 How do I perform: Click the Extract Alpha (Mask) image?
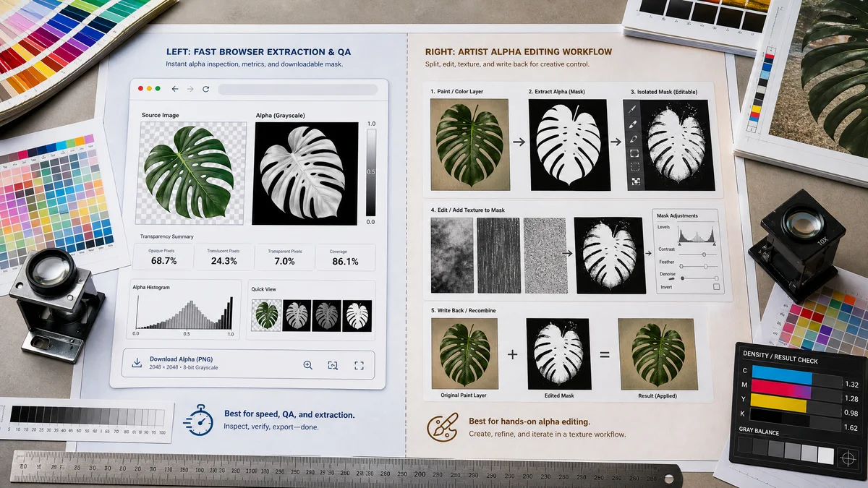pyautogui.click(x=569, y=144)
